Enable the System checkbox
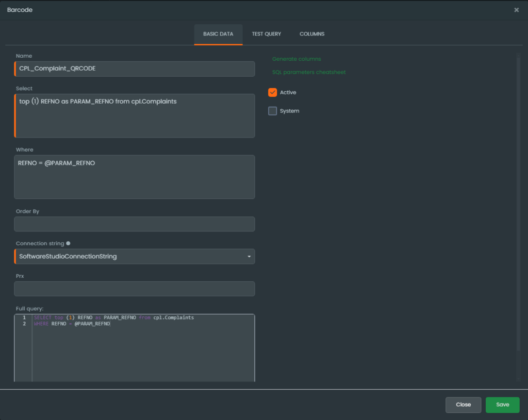This screenshot has height=420, width=528. [x=273, y=111]
